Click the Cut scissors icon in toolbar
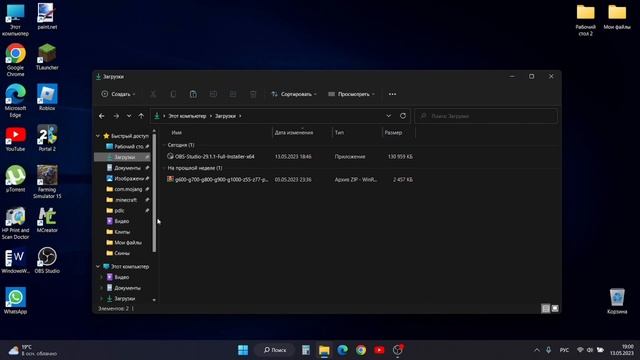 pyautogui.click(x=153, y=94)
